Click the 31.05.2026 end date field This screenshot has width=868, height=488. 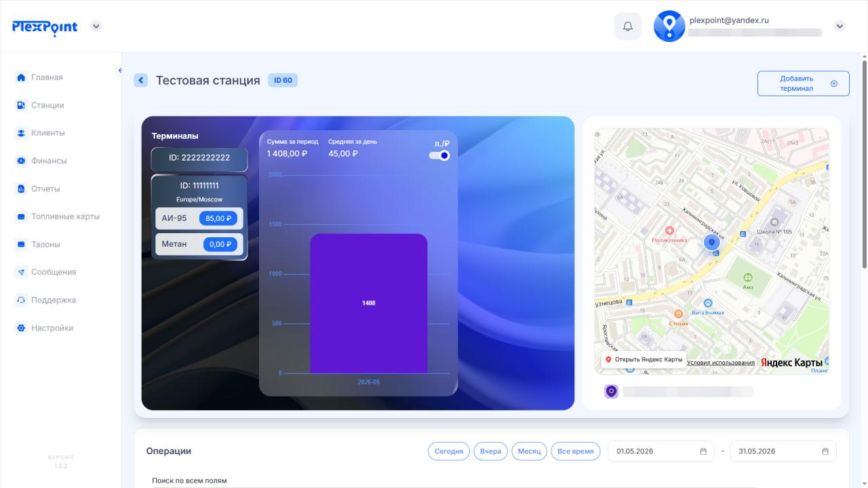click(783, 451)
